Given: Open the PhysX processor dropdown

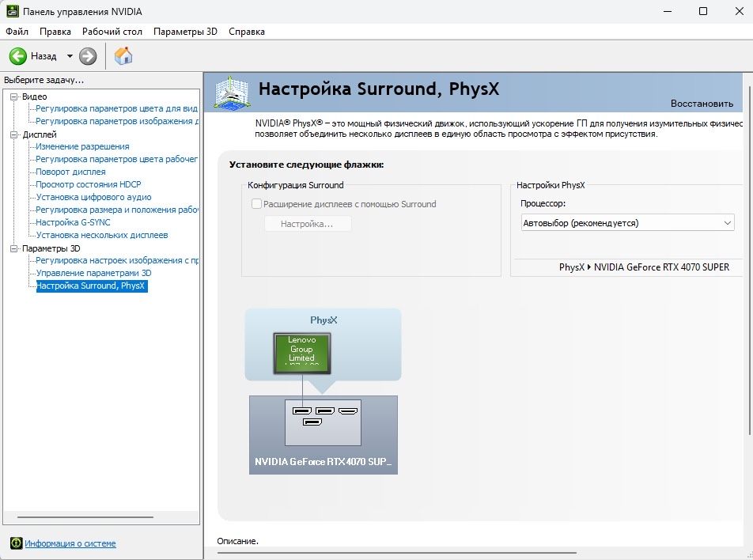Looking at the screenshot, I should pos(628,223).
